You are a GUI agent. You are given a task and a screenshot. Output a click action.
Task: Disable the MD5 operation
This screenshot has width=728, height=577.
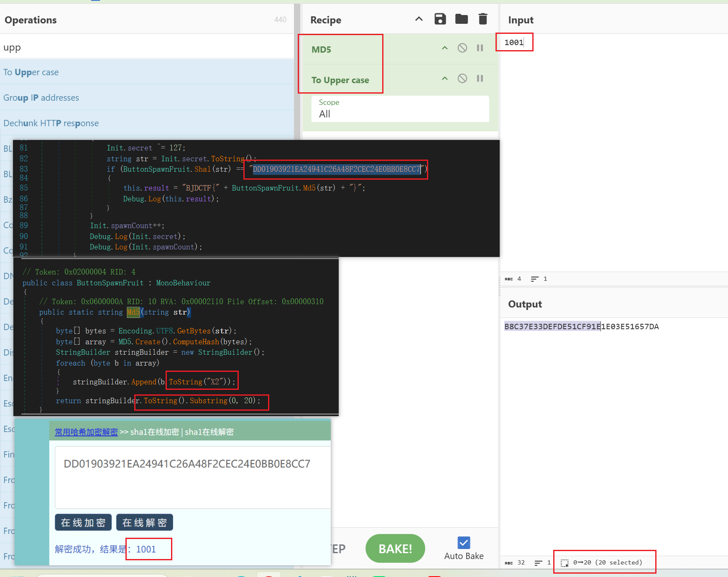click(462, 48)
